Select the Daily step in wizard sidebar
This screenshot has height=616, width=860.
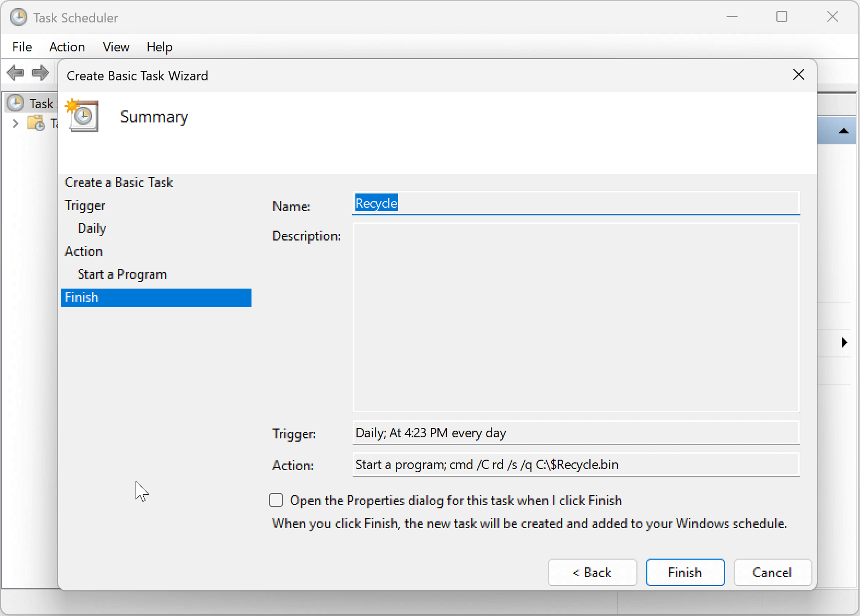coord(92,228)
